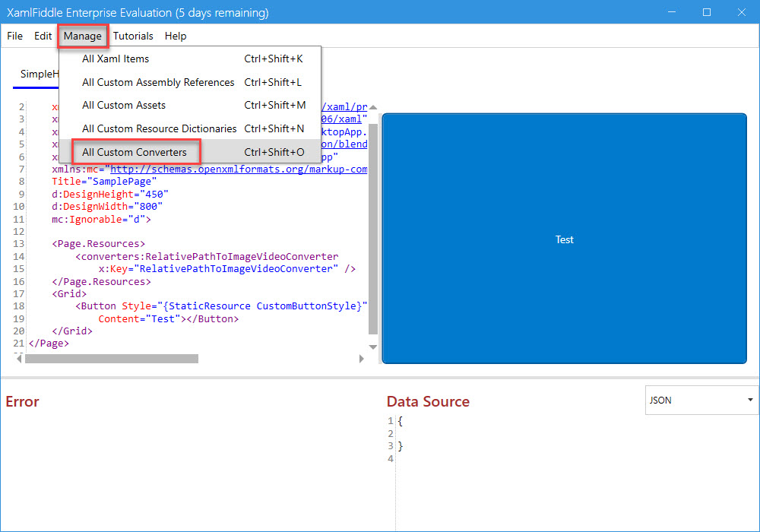
Task: Click the Button Style StaticResource line
Action: (x=221, y=306)
